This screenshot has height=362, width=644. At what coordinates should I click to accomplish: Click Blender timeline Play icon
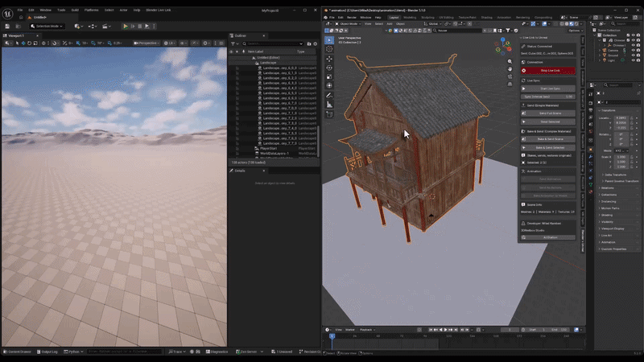446,330
